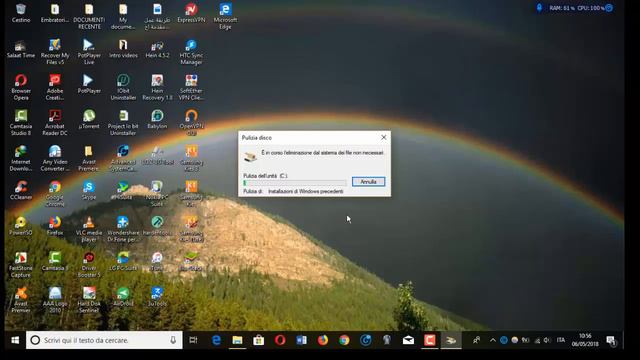Select the CCleaner desktop shortcut
Image resolution: width=640 pixels, height=360 pixels.
pos(21,191)
